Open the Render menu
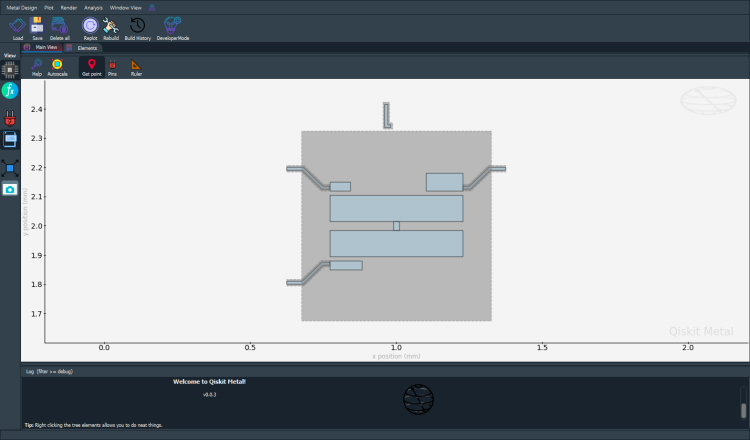 [69, 8]
